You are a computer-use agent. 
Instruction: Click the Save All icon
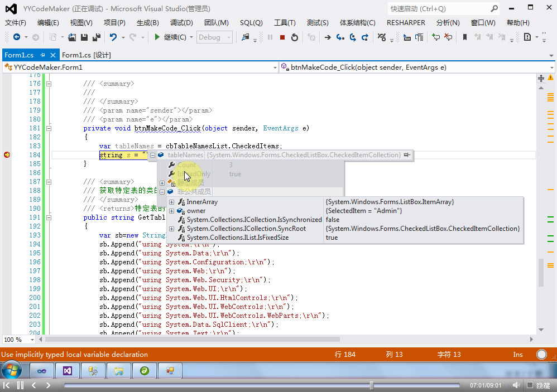tap(96, 37)
